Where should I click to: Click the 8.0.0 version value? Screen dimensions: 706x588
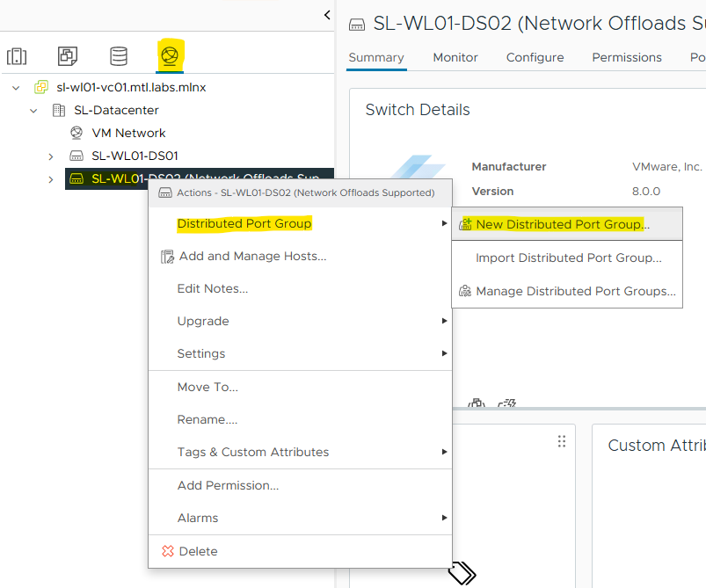tap(646, 192)
